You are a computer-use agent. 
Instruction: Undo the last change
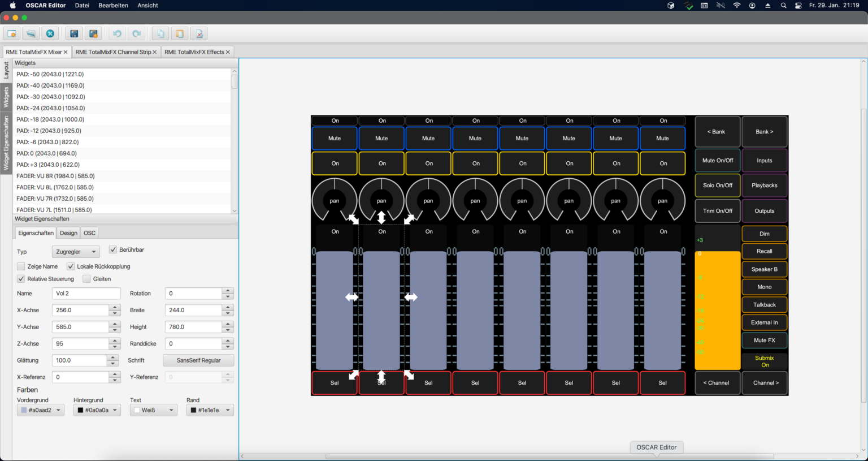[117, 33]
